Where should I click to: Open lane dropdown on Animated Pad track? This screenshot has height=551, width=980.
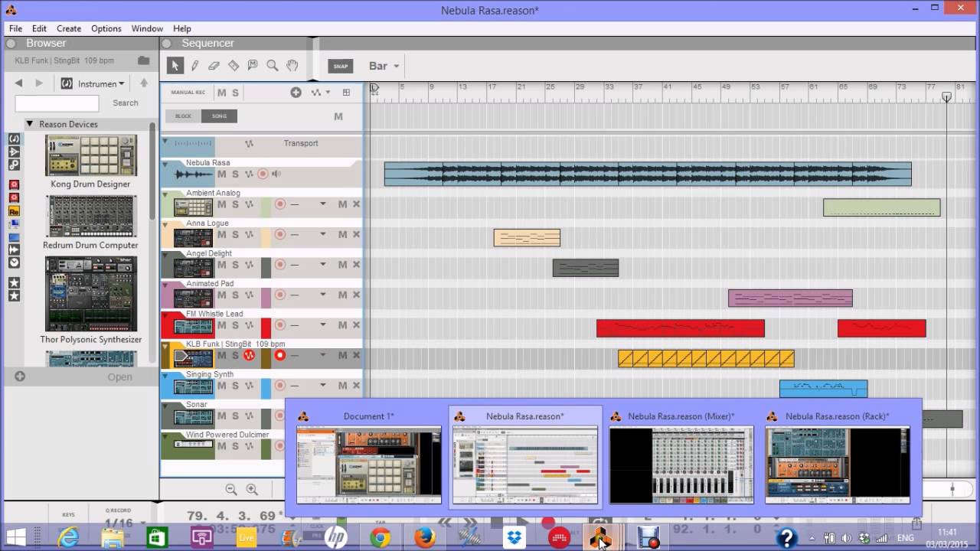click(323, 295)
